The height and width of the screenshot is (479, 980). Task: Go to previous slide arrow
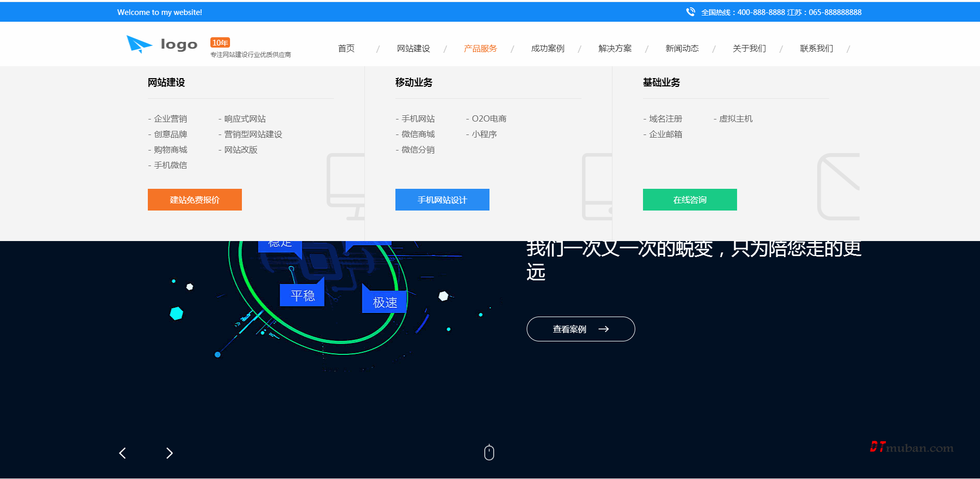(x=122, y=453)
